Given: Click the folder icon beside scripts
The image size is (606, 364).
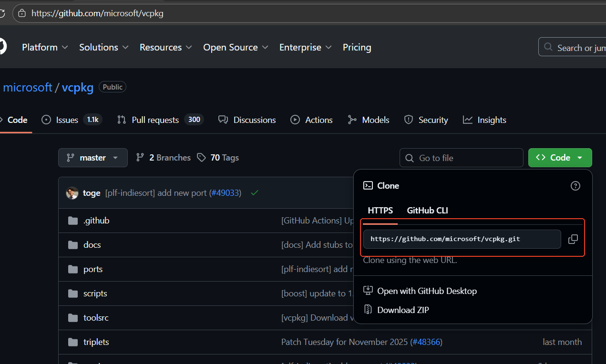Looking at the screenshot, I should click(73, 293).
